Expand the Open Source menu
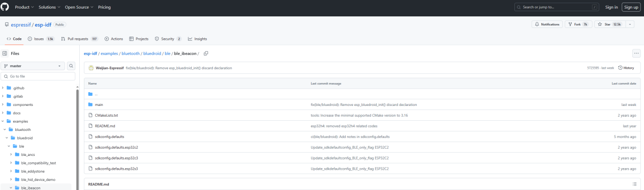The height and width of the screenshot is (190, 644). pyautogui.click(x=79, y=7)
